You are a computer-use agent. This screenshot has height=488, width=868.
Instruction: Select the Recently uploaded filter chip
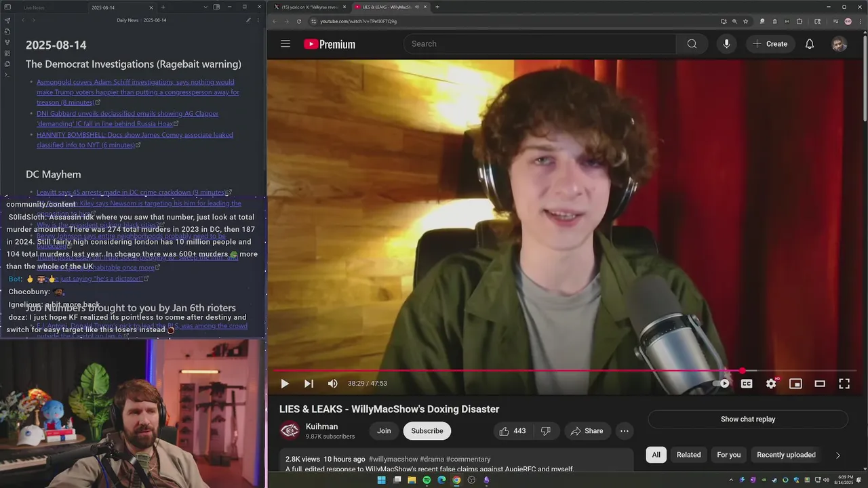(x=786, y=455)
